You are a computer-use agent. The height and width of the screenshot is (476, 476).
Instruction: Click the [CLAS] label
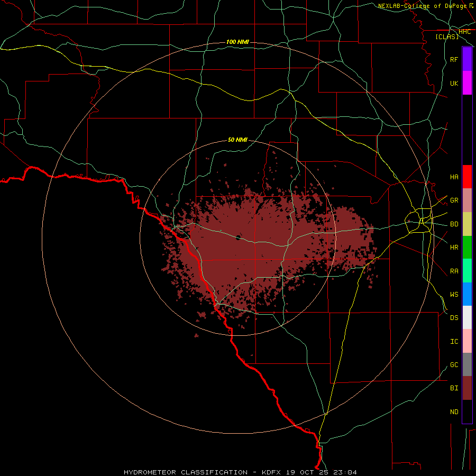[447, 37]
